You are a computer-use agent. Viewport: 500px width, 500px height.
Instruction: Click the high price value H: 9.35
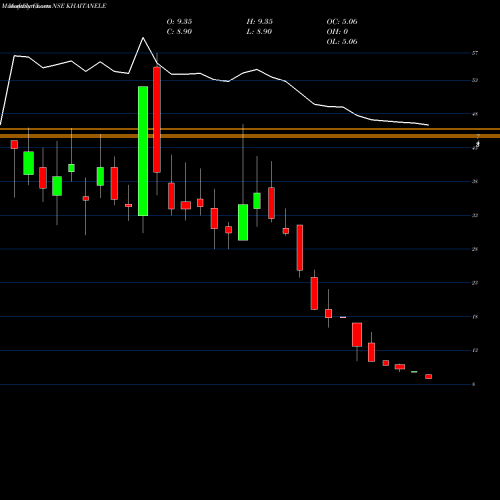(x=260, y=22)
